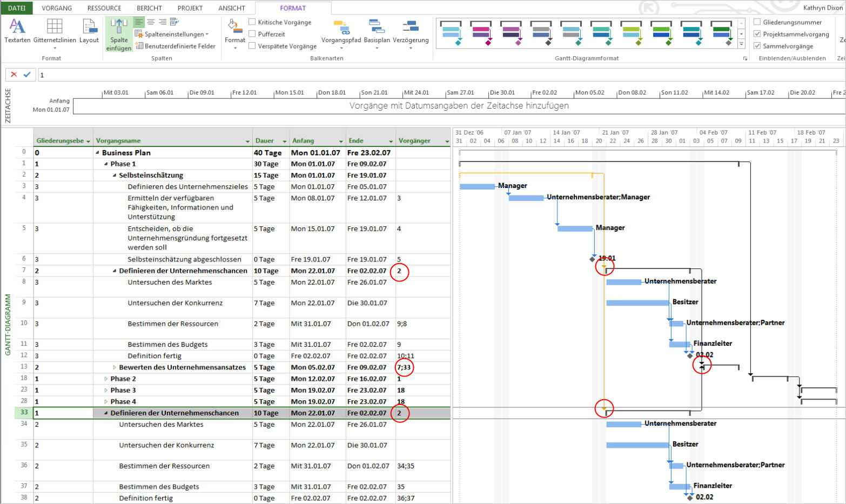Enable the Kritische Vorgänge checkbox
Viewport: 846px width, 504px height.
(x=252, y=22)
